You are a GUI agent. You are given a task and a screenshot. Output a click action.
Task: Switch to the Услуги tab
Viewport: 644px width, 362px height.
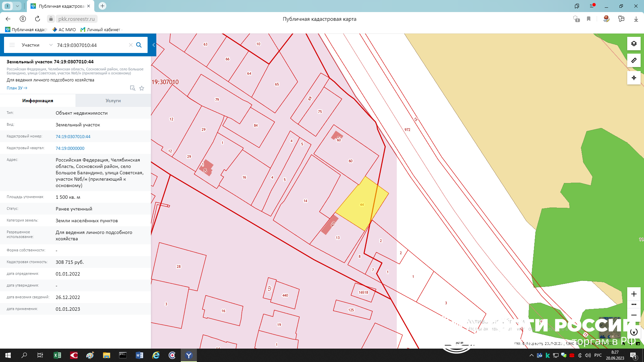pos(113,101)
